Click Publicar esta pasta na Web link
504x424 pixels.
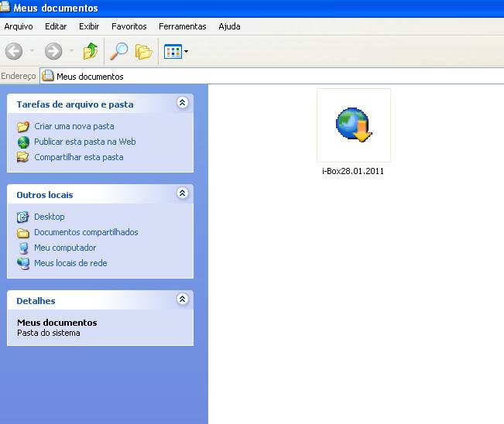(x=85, y=142)
